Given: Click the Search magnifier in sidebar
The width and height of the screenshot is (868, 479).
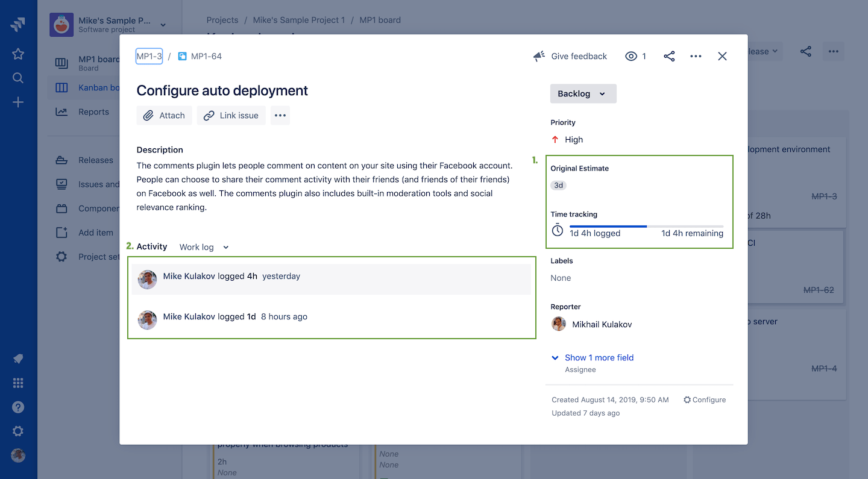Looking at the screenshot, I should pos(18,78).
